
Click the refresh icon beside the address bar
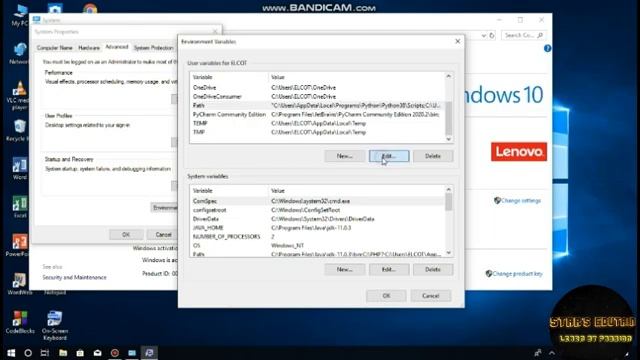(x=492, y=36)
